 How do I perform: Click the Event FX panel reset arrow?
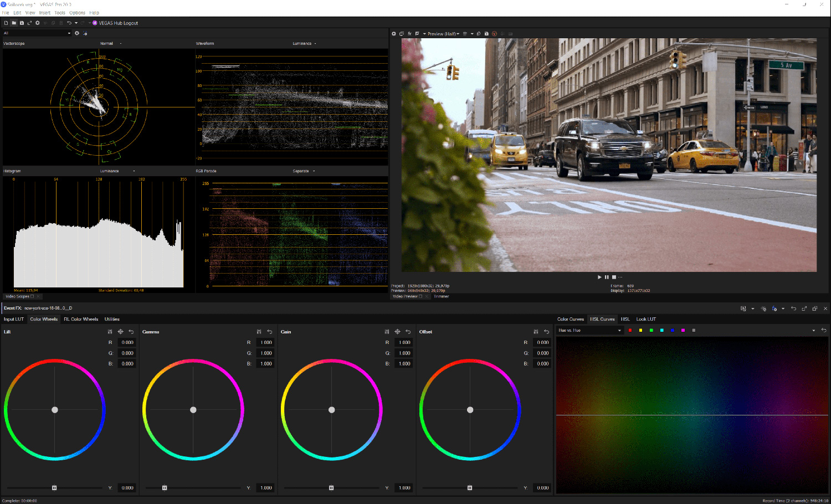coord(793,308)
